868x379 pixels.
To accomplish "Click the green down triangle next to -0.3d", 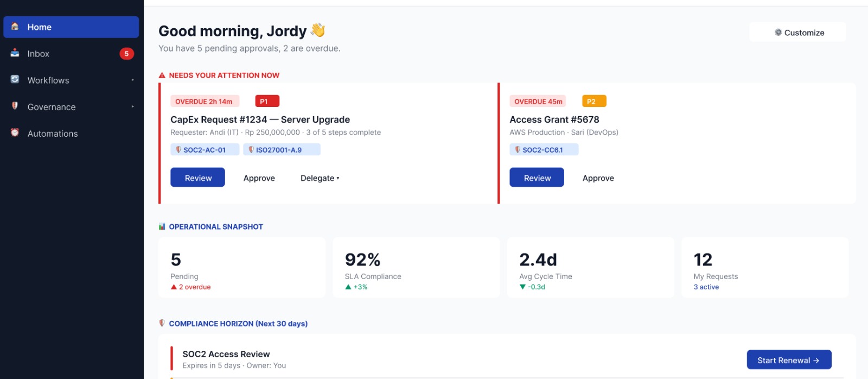I will coord(522,287).
